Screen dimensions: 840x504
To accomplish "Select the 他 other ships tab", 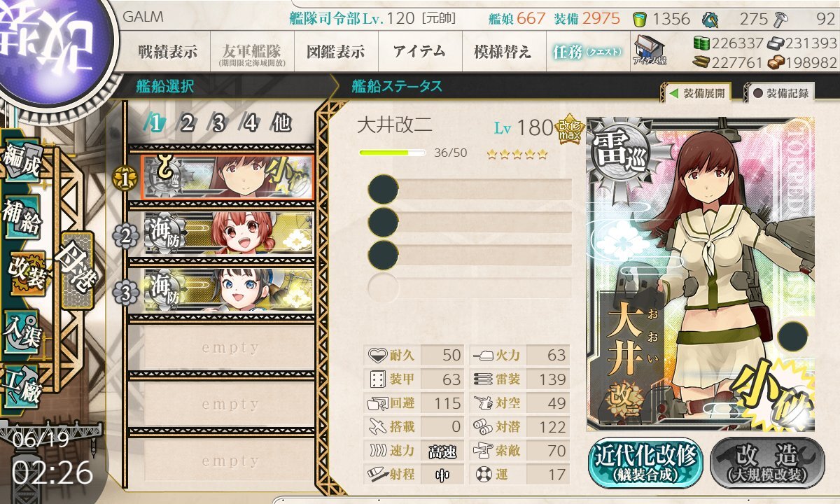I will pyautogui.click(x=281, y=124).
